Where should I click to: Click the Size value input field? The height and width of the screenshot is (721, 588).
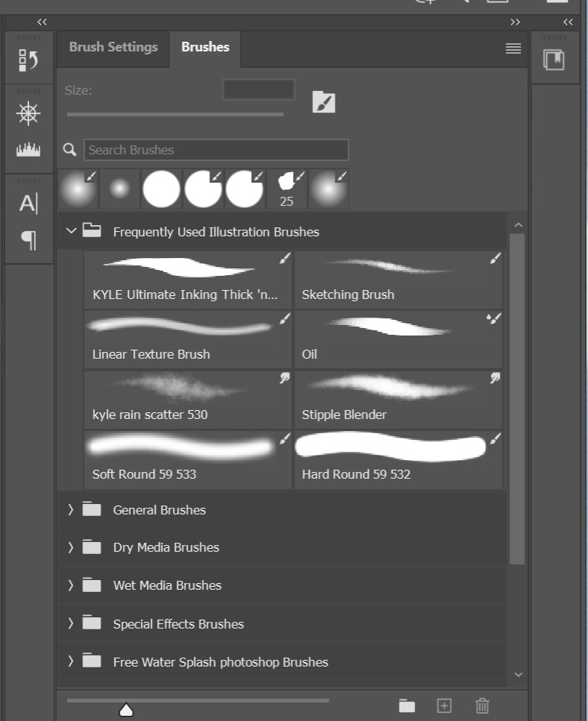click(x=259, y=89)
